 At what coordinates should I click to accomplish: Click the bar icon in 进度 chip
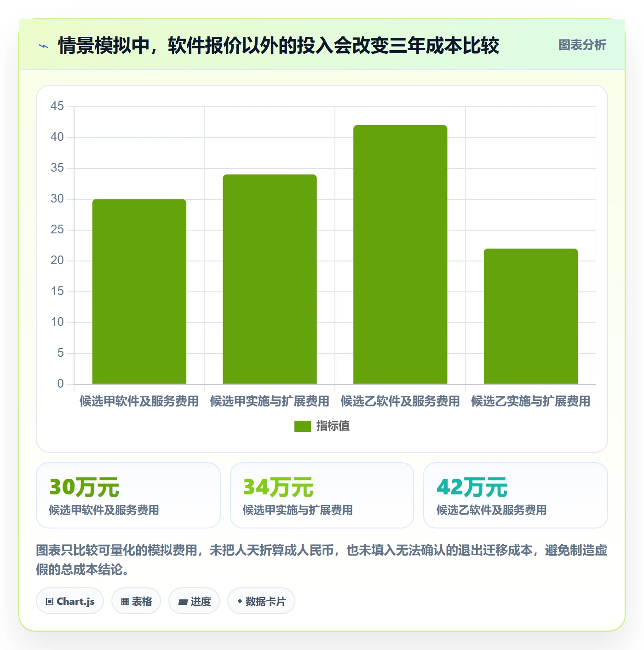coord(183,602)
